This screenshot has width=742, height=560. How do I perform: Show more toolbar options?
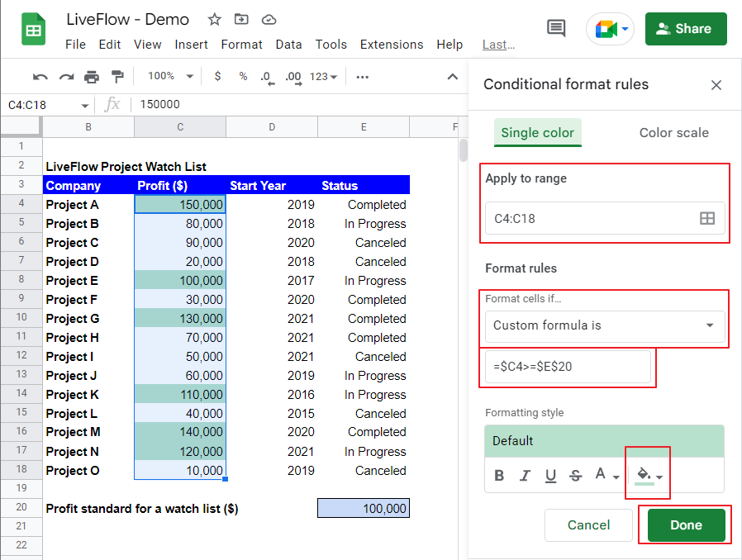pyautogui.click(x=363, y=77)
